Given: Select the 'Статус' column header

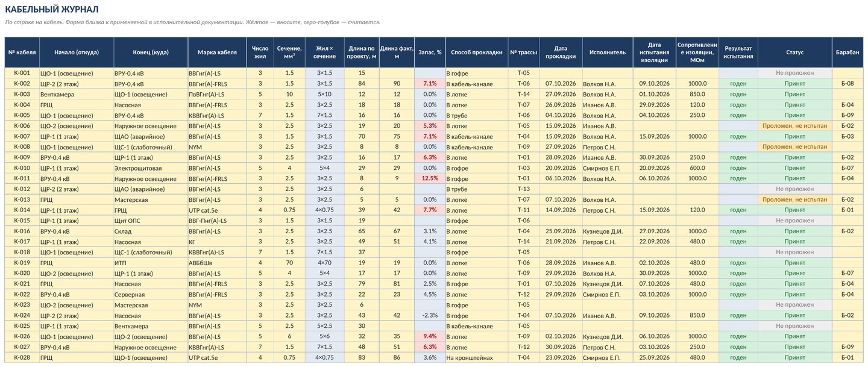Looking at the screenshot, I should (x=795, y=52).
